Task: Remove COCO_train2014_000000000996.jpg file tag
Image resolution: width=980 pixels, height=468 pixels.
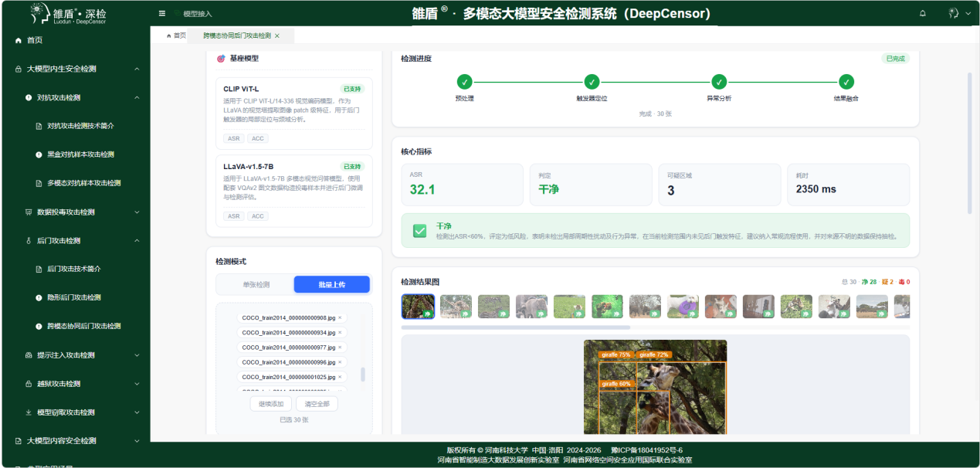Action: point(340,361)
